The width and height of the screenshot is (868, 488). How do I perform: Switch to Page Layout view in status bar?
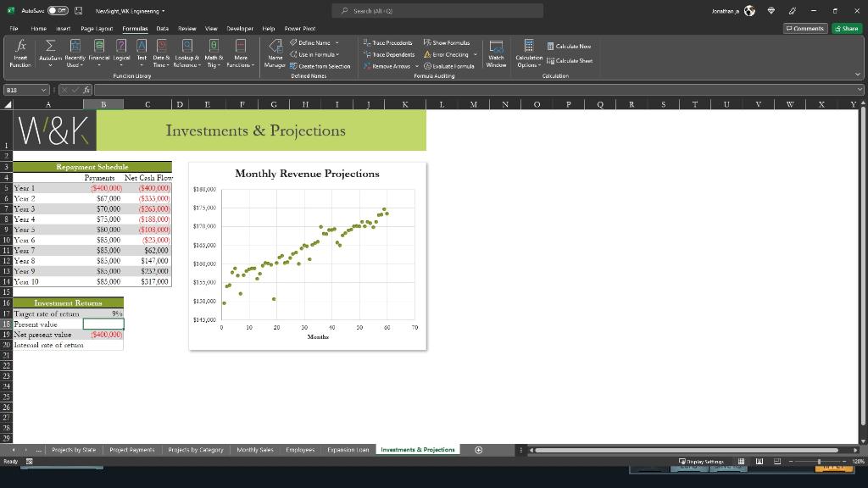[x=759, y=462]
